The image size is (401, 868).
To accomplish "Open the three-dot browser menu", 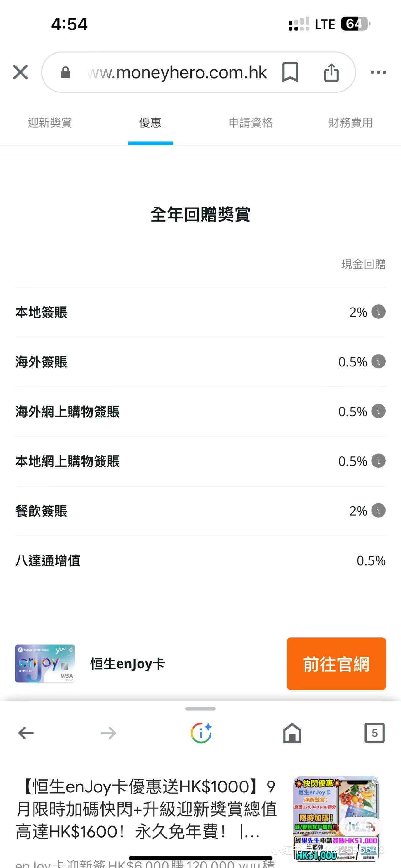I will coord(378,72).
